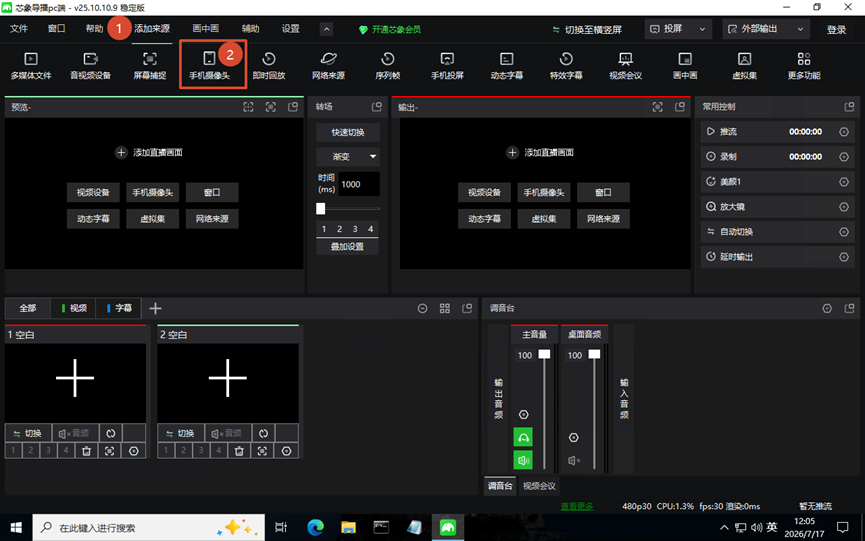Open settings gear of scene 2 空白
The height and width of the screenshot is (541, 865).
tap(286, 451)
